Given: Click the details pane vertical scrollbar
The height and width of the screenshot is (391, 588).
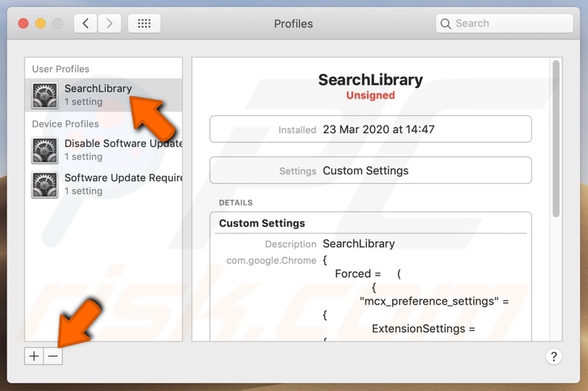Looking at the screenshot, I should coord(556,139).
